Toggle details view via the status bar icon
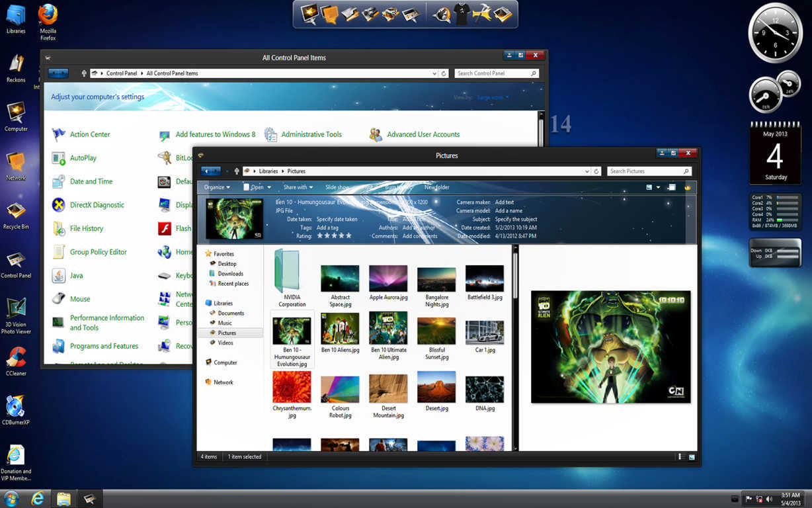Viewport: 812px width, 508px height. 680,456
